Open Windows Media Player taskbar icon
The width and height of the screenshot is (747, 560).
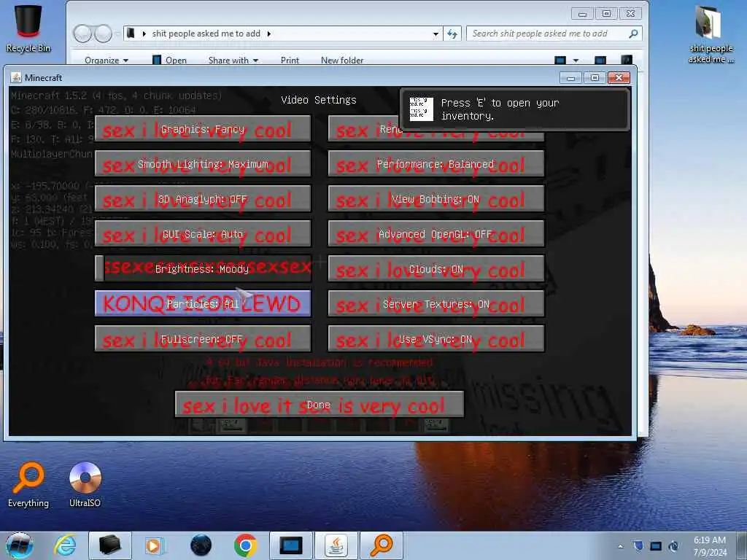click(x=154, y=545)
